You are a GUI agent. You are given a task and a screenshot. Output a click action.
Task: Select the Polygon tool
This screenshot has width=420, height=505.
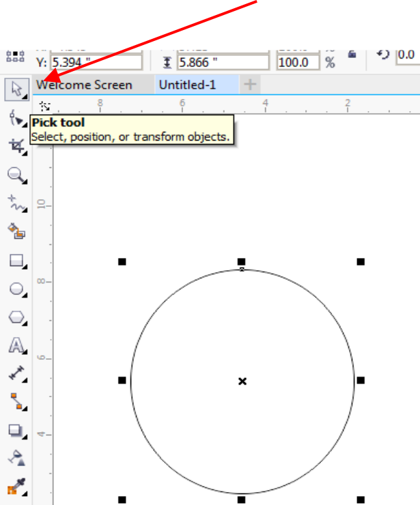coord(17,317)
